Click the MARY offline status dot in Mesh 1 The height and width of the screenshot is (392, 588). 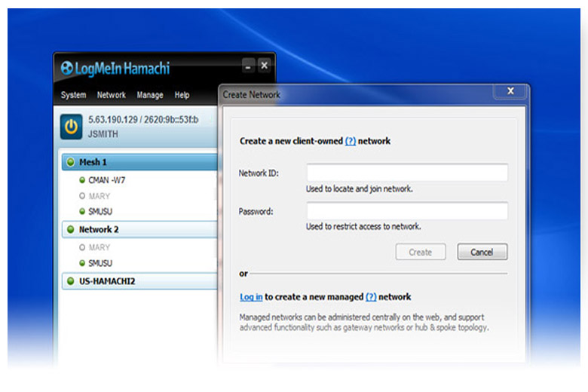82,196
